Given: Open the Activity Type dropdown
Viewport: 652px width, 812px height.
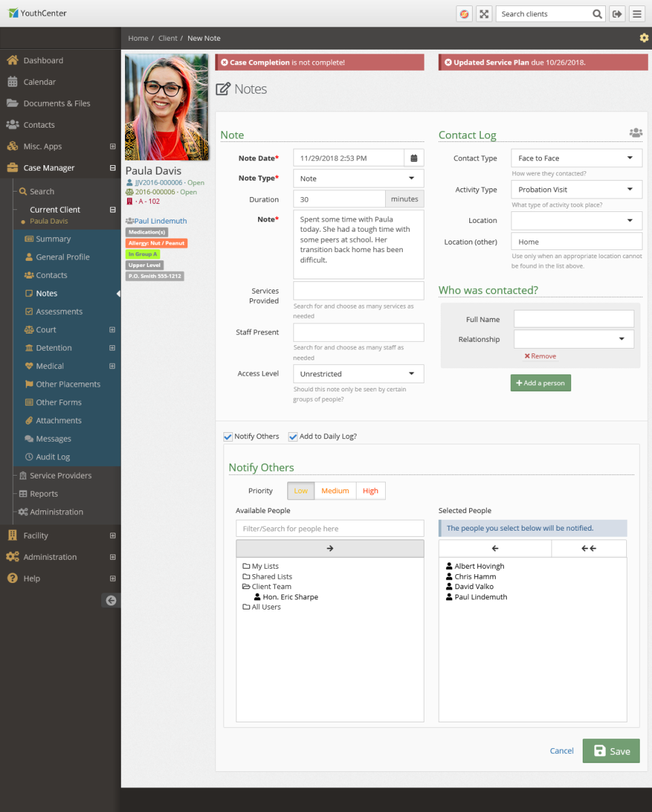Looking at the screenshot, I should [x=576, y=189].
